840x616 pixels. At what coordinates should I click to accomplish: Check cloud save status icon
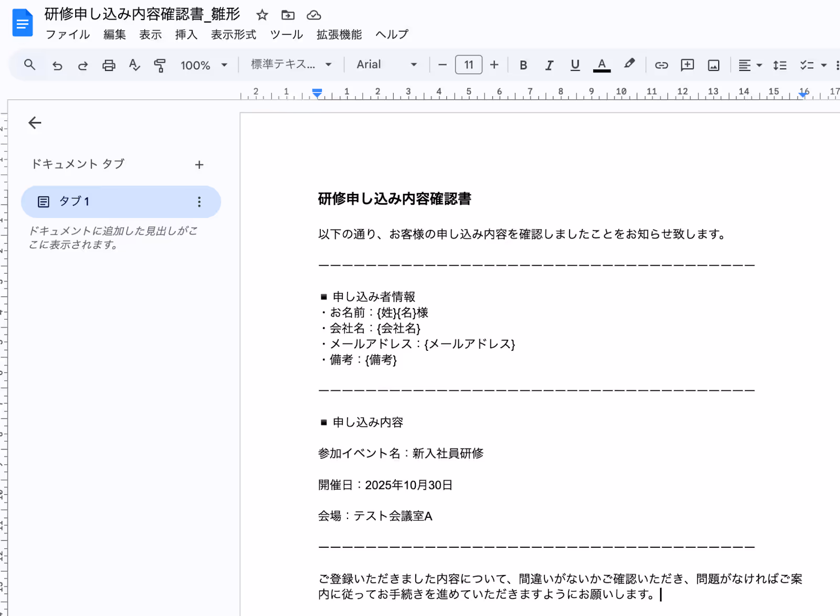point(313,15)
